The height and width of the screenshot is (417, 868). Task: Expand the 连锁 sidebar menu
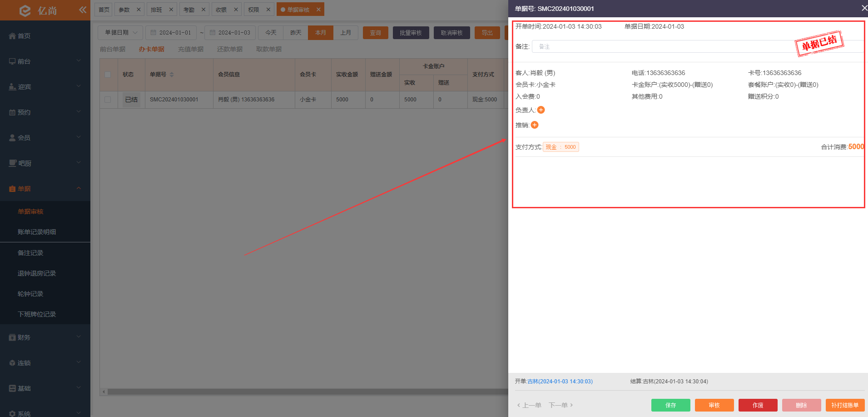(45, 363)
